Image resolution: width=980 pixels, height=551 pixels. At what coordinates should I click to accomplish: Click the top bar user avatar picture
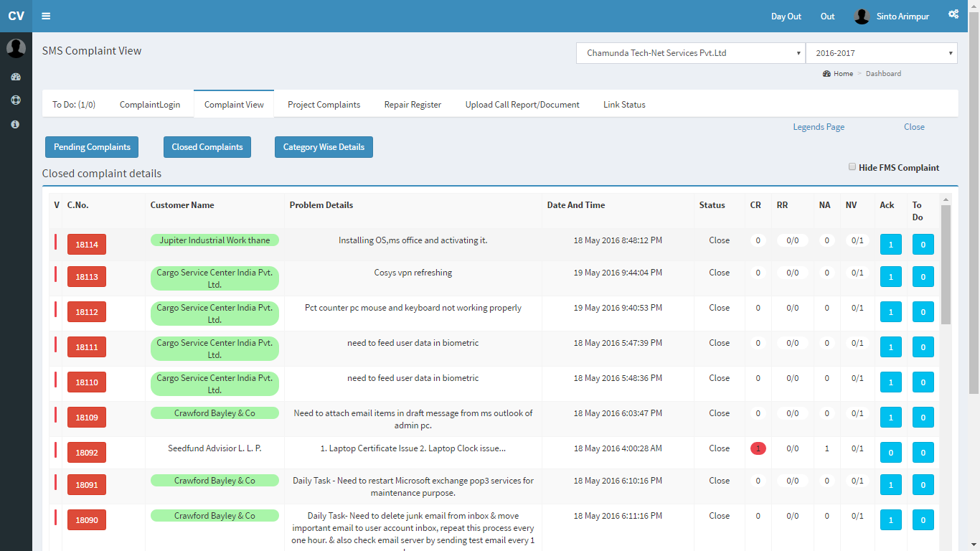point(862,16)
